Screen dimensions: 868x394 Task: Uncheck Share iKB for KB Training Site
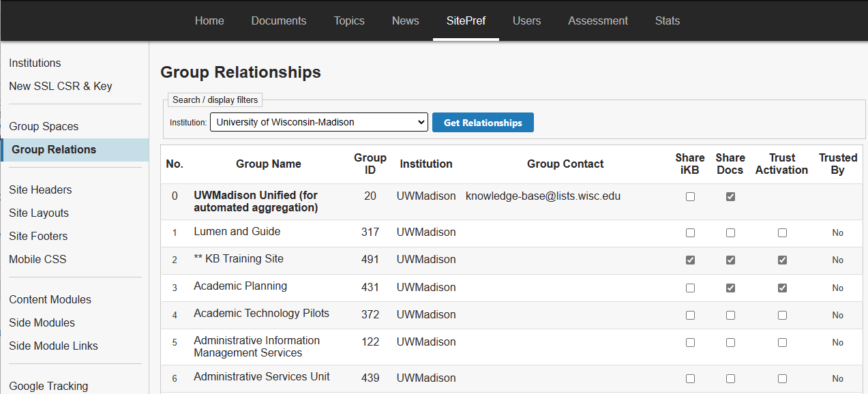point(690,260)
